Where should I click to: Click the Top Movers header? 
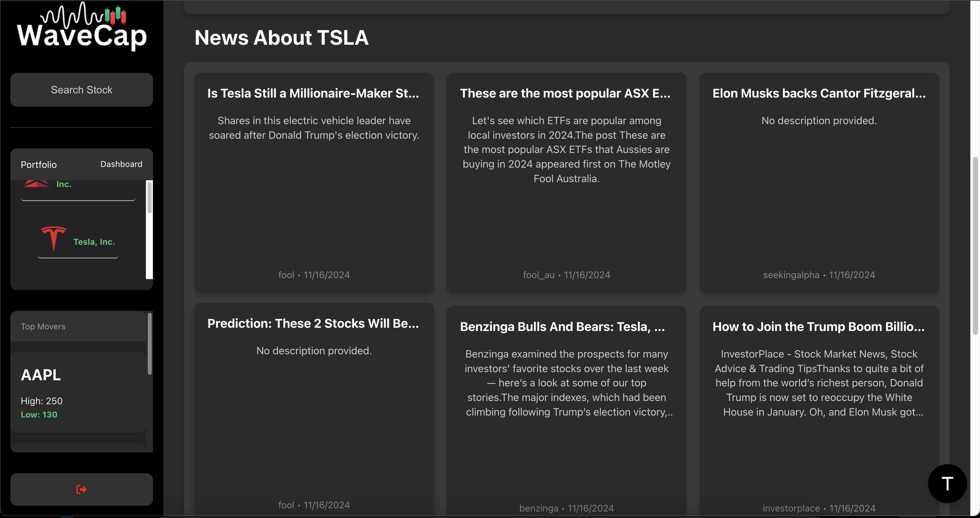pyautogui.click(x=43, y=326)
